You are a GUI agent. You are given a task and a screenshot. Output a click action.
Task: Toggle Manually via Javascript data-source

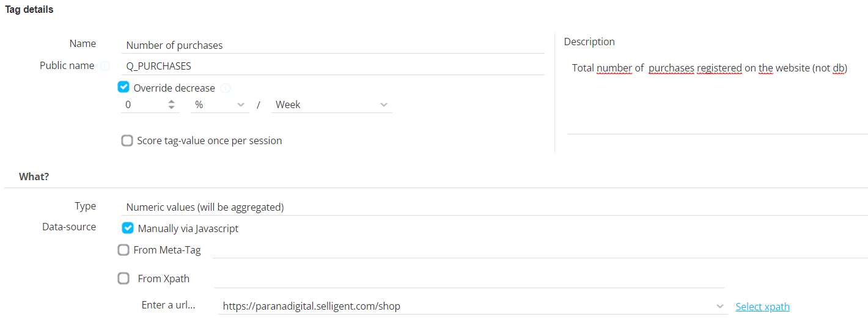128,228
